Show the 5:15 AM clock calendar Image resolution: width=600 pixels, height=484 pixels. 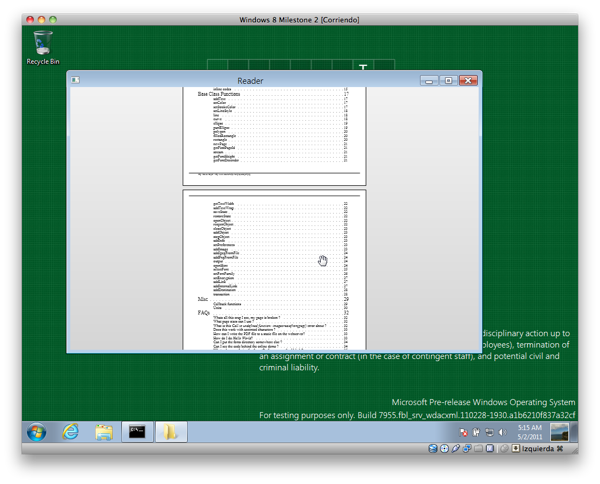pyautogui.click(x=530, y=432)
